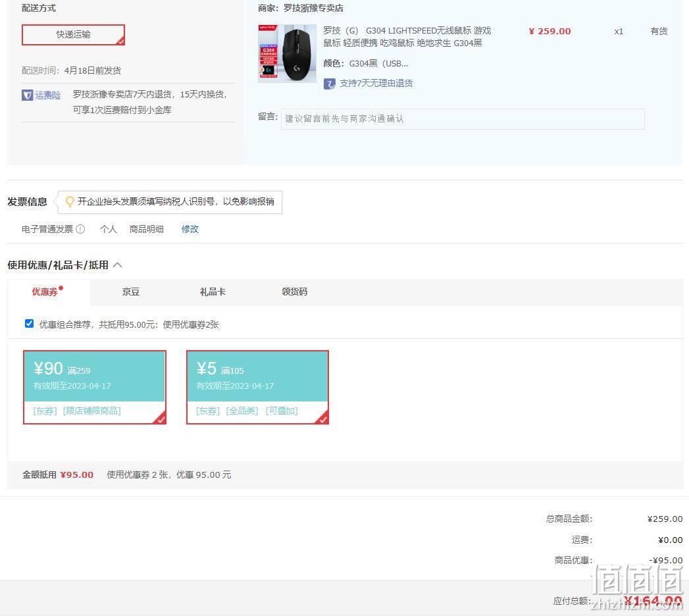Switch to the 礼品卡 tab
Viewport: 689px width, 616px height.
[213, 292]
